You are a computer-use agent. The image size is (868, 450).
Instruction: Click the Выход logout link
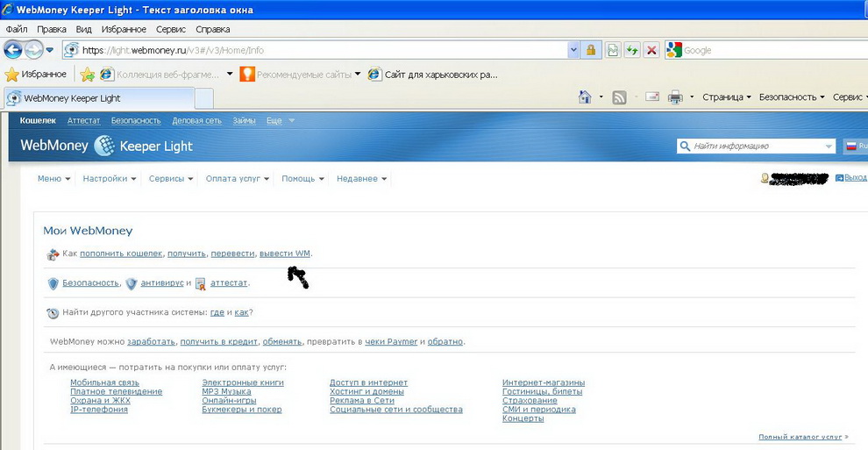point(855,178)
